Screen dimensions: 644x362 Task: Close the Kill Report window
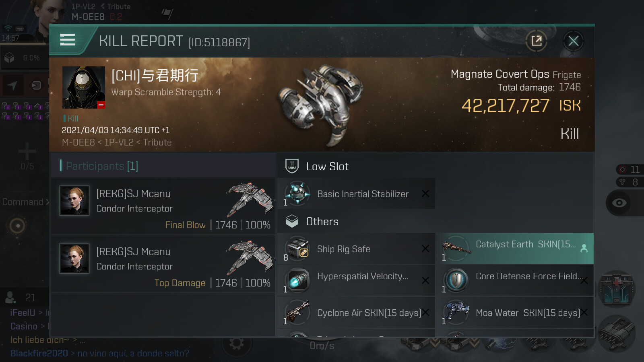573,41
